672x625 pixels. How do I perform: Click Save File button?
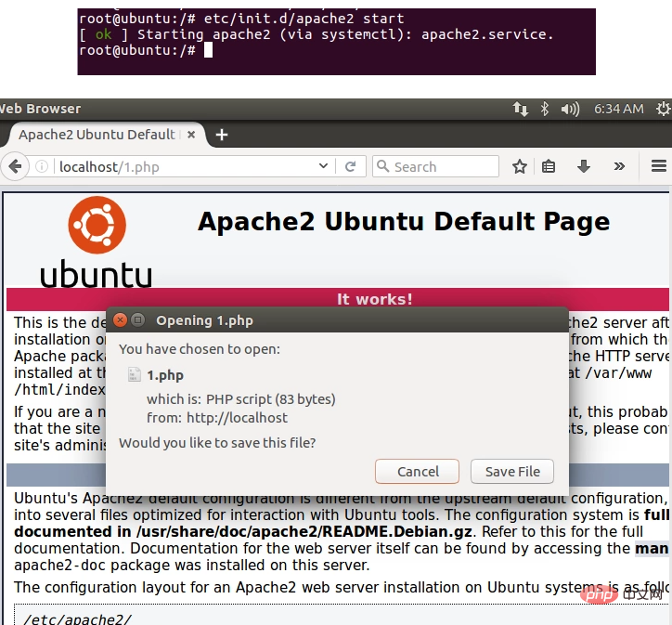[512, 472]
